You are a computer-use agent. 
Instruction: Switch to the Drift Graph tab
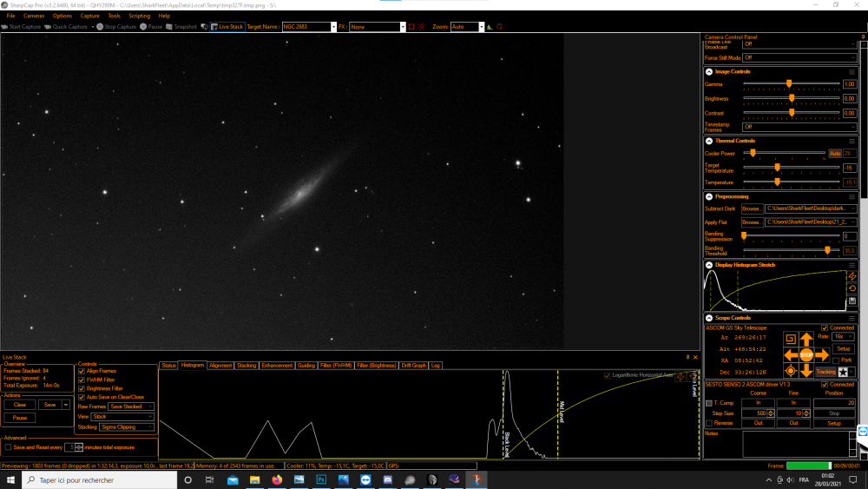[413, 366]
